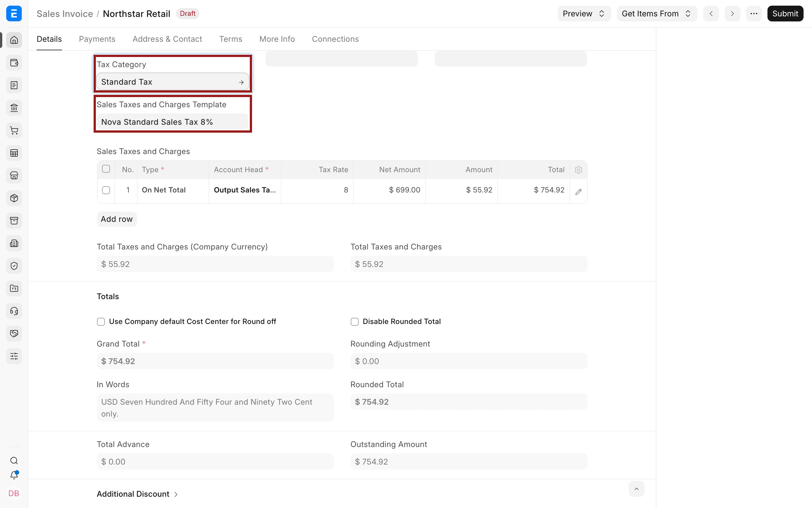Open the tax table settings gear icon
812x508 pixels.
pyautogui.click(x=579, y=170)
